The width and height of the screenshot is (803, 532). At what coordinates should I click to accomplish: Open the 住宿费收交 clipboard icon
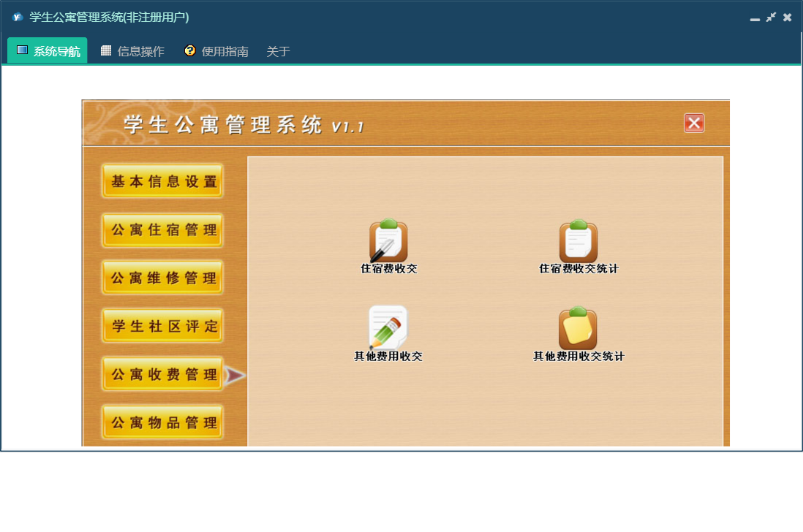[388, 240]
